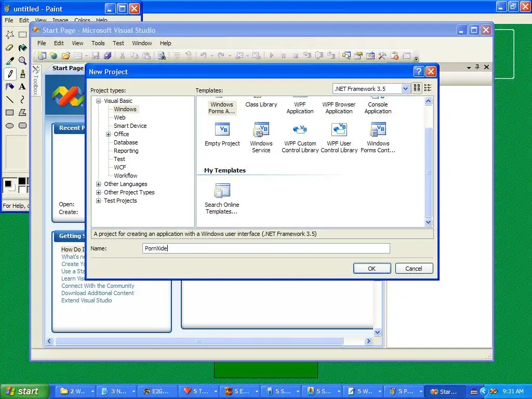Click the Windows Start button

coord(24,391)
